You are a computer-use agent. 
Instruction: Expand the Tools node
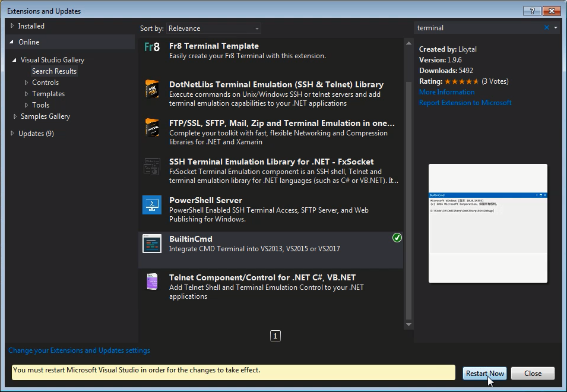[x=26, y=105]
